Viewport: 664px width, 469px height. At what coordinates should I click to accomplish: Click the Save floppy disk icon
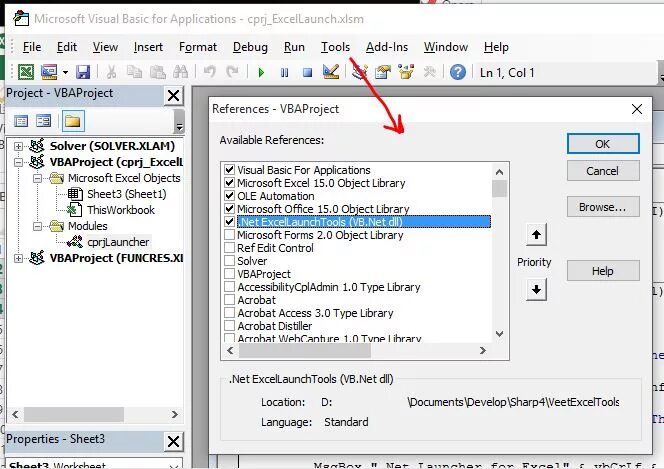pyautogui.click(x=83, y=72)
